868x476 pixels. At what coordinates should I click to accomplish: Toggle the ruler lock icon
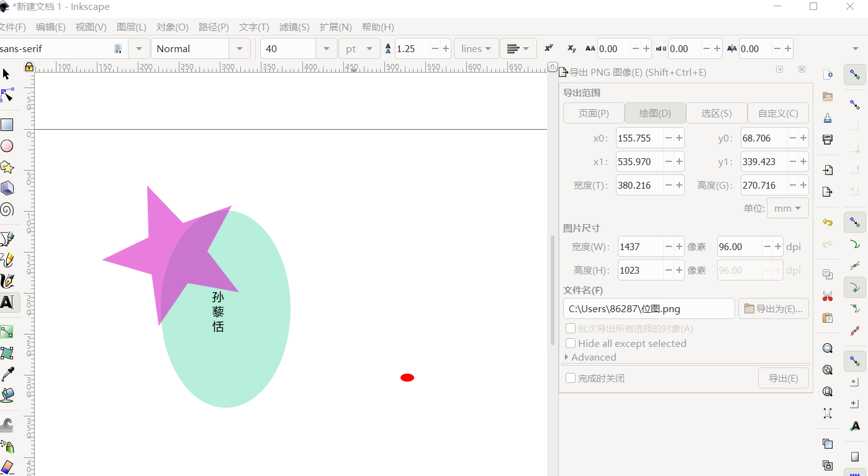pos(29,66)
